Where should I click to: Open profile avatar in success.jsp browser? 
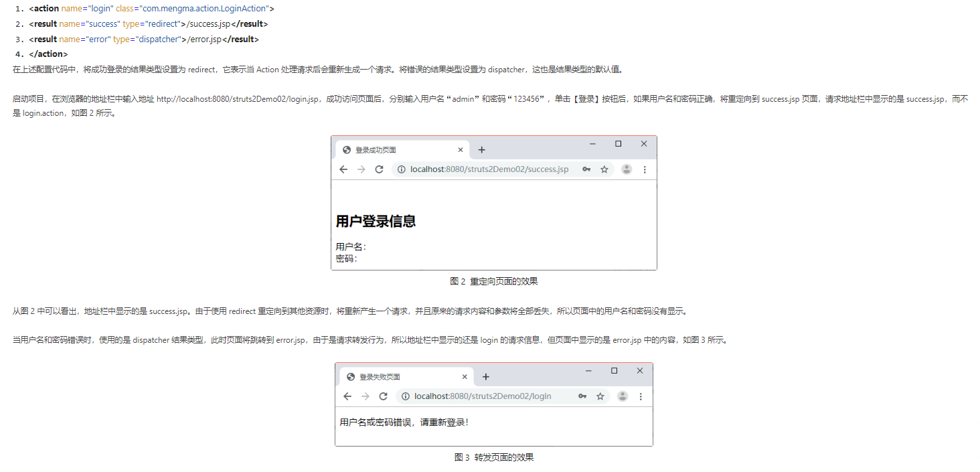(x=627, y=169)
